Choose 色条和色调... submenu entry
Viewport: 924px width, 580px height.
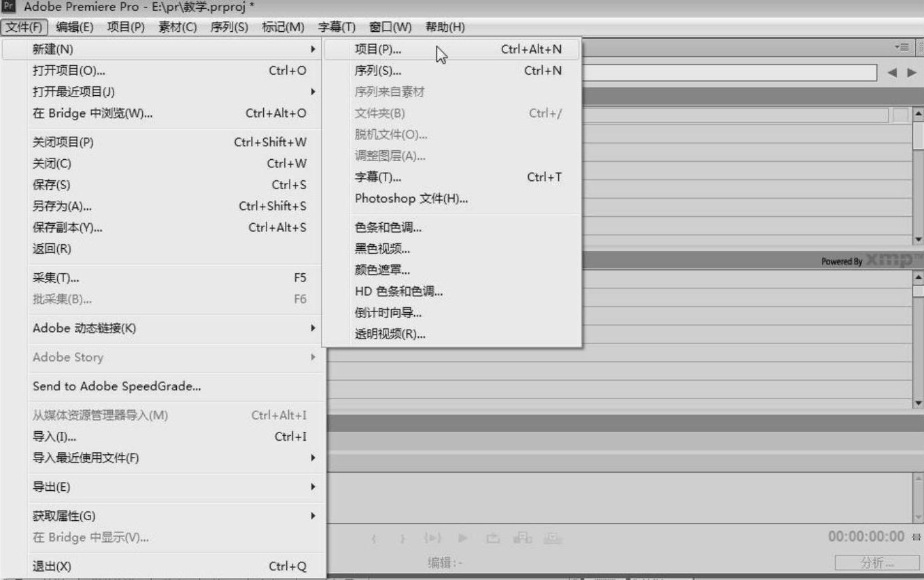452,227
